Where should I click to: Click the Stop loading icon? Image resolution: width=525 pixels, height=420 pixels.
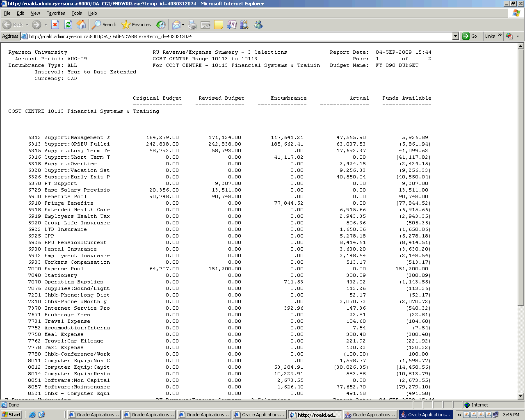[x=55, y=25]
